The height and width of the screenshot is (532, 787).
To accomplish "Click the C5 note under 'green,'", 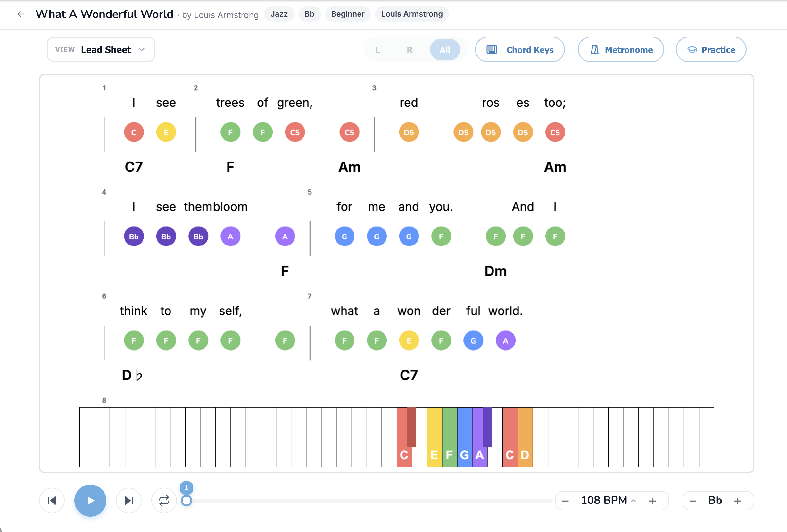I will (294, 132).
